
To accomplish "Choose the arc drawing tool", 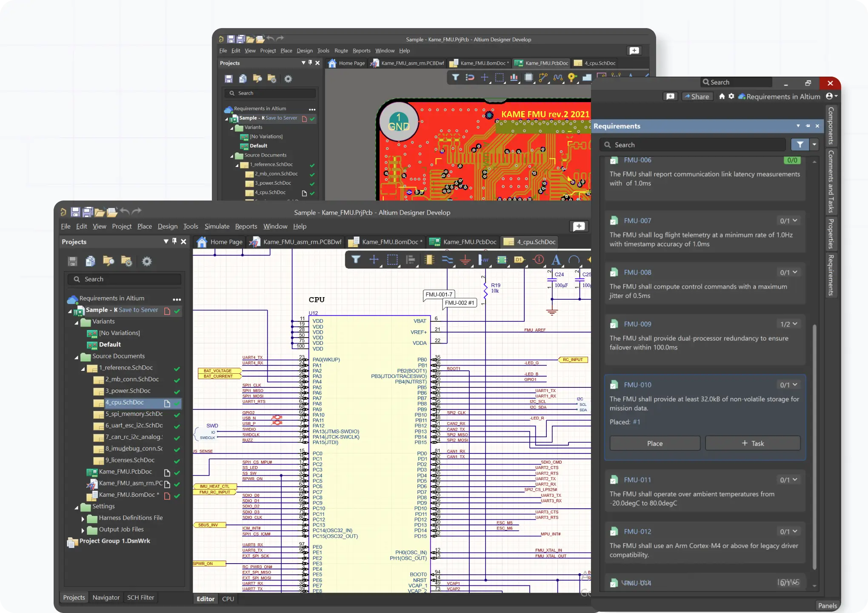I will click(x=574, y=259).
